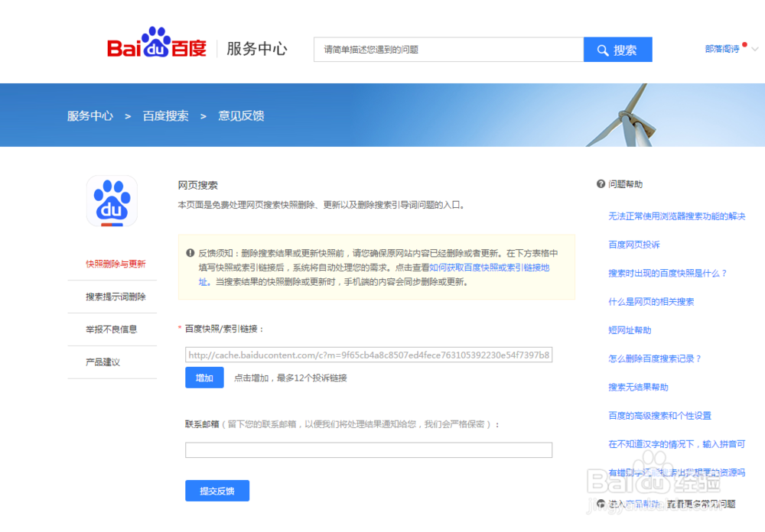Click 增加 to add another complaint link
Image resolution: width=765 pixels, height=532 pixels.
coord(204,378)
